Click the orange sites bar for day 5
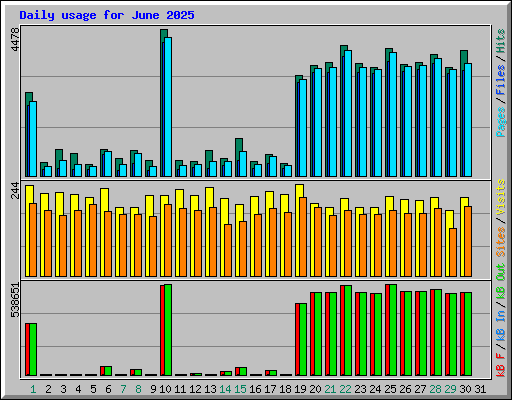The width and height of the screenshot is (512, 400). (x=93, y=240)
